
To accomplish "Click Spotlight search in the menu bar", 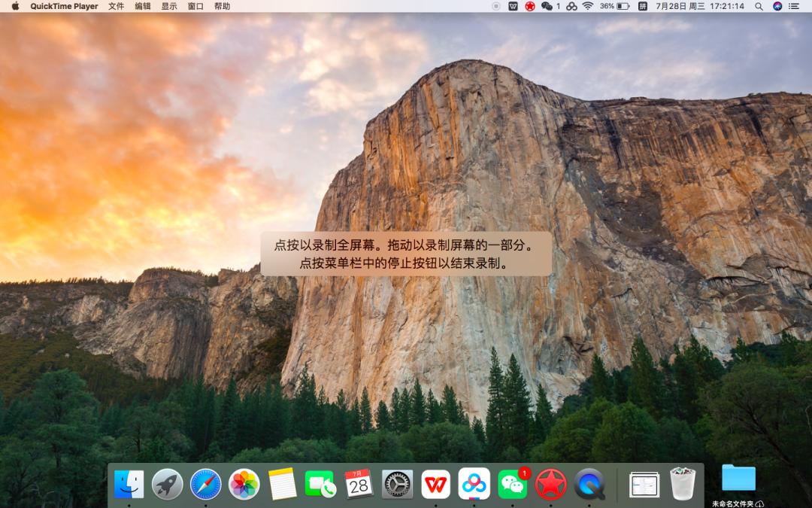I will click(759, 7).
